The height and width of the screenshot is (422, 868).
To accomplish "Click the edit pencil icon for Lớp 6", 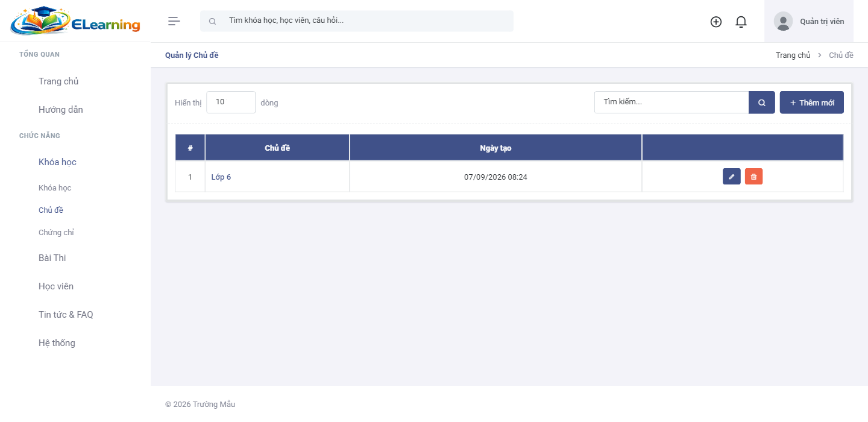I will click(x=732, y=177).
